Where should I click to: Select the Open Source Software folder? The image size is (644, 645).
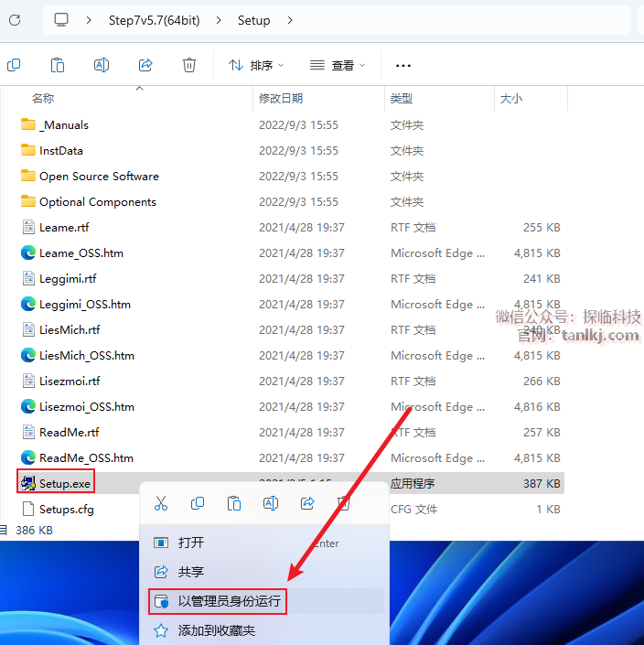pyautogui.click(x=90, y=176)
